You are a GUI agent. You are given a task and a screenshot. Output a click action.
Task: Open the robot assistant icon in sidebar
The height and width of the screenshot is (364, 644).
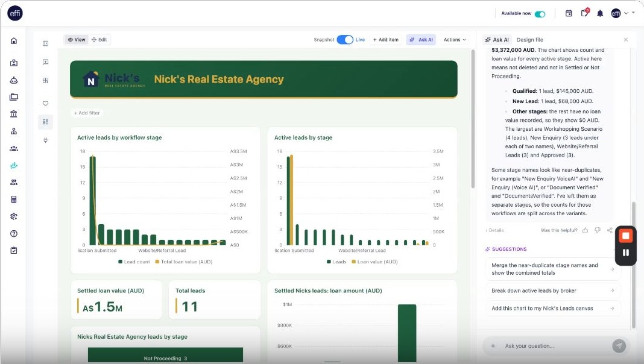13,80
